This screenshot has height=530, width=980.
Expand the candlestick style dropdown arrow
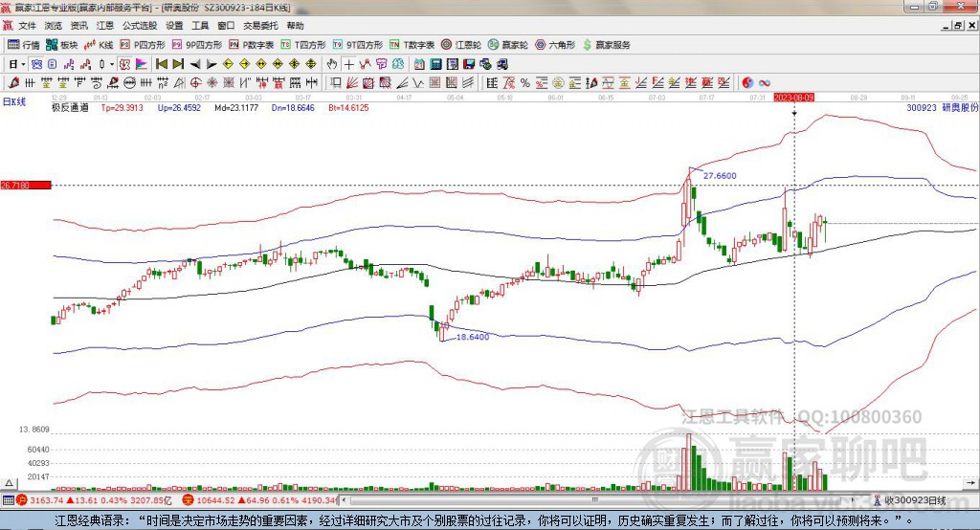[112, 64]
